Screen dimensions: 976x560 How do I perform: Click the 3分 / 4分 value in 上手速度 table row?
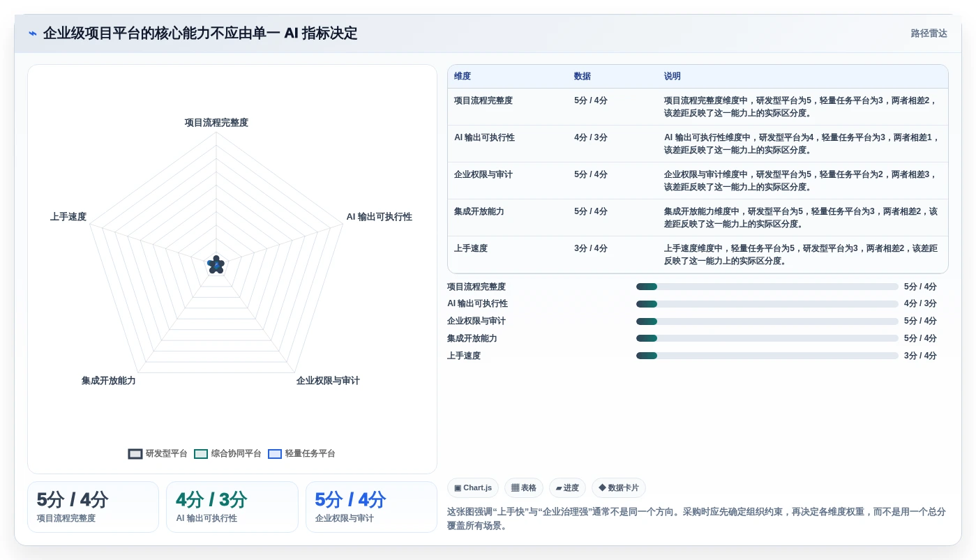(x=591, y=248)
